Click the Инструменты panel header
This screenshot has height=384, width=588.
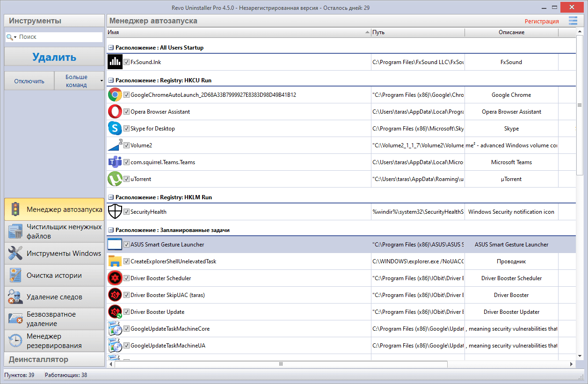54,21
